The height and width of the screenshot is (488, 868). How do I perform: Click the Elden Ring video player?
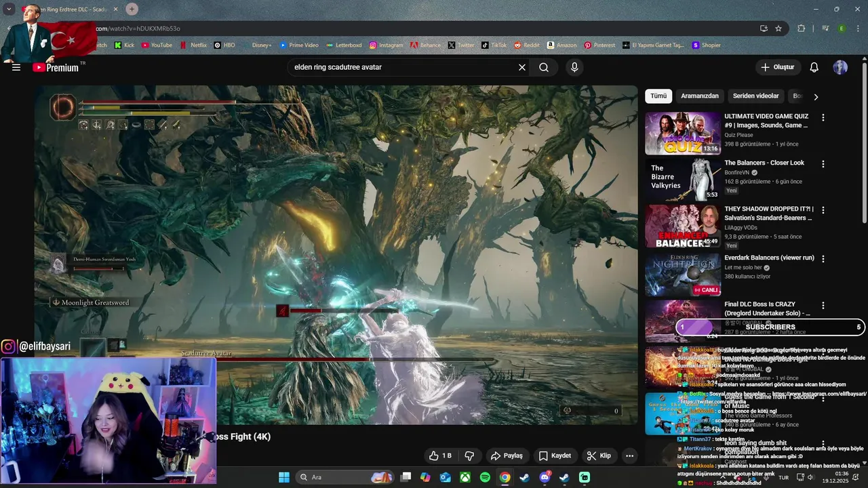tap(336, 255)
